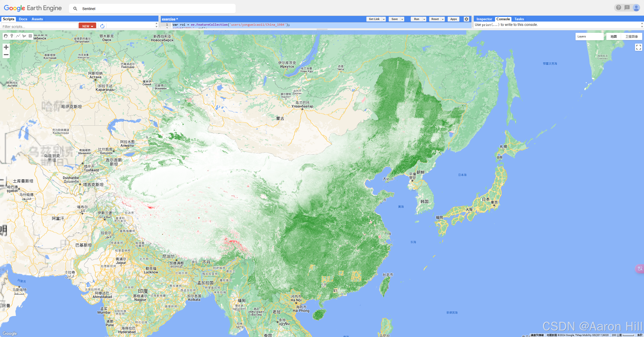The image size is (644, 337).
Task: Expand the Run dropdown arrow
Action: click(x=424, y=19)
